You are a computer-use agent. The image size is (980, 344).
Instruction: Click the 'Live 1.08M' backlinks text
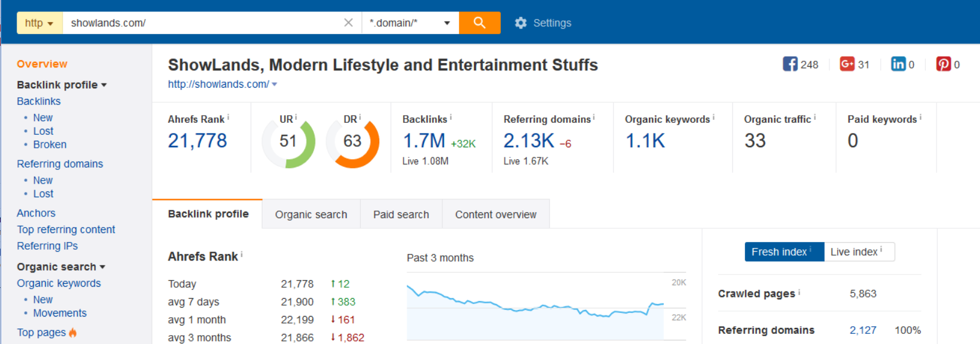point(426,161)
